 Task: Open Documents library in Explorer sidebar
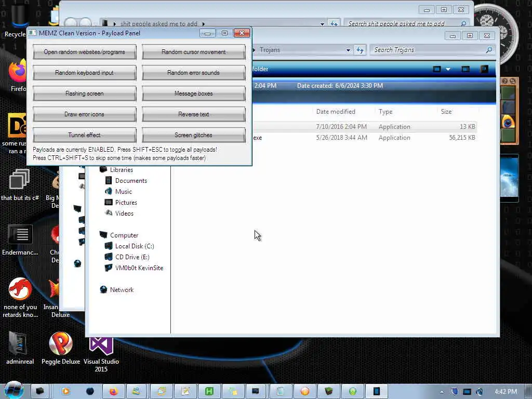pos(131,180)
